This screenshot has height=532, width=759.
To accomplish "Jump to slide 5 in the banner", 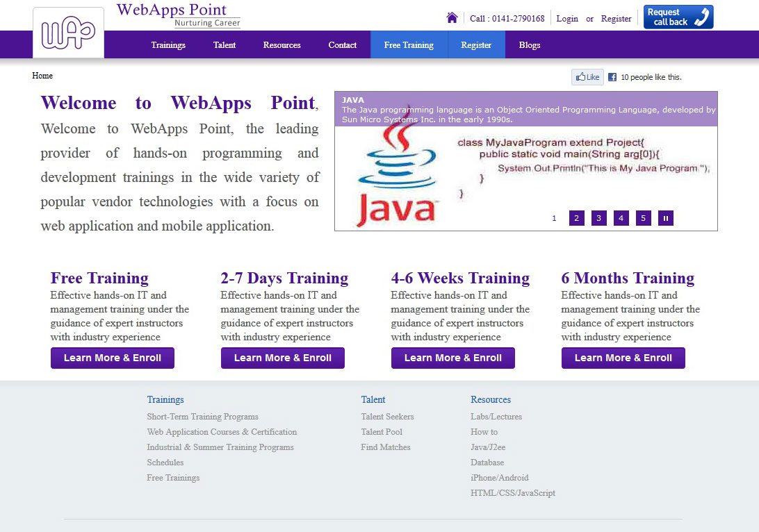I will (644, 218).
